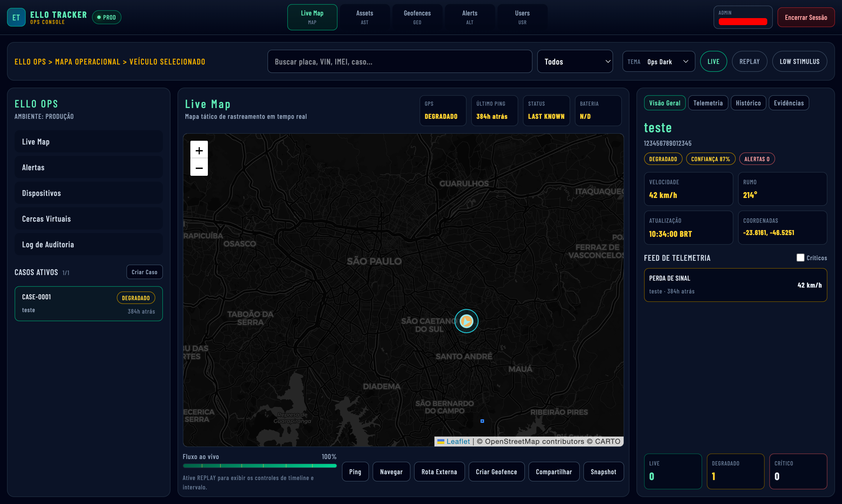Click the CONFIANÇA 87% badge
The height and width of the screenshot is (504, 842).
[710, 159]
